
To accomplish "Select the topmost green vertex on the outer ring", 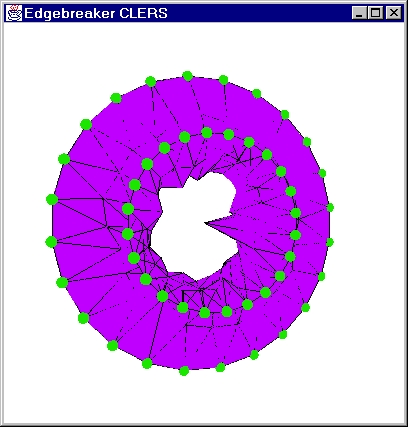I will pyautogui.click(x=188, y=76).
